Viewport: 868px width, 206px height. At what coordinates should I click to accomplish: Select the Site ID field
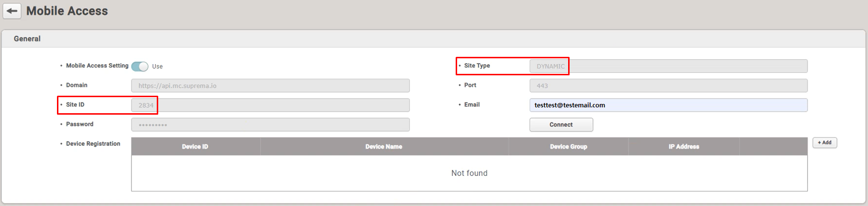point(270,105)
